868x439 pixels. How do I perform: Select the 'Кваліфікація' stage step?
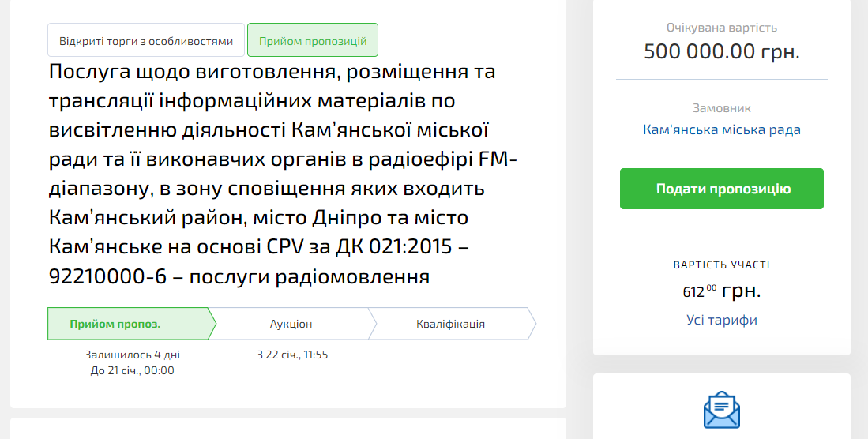[x=450, y=324]
